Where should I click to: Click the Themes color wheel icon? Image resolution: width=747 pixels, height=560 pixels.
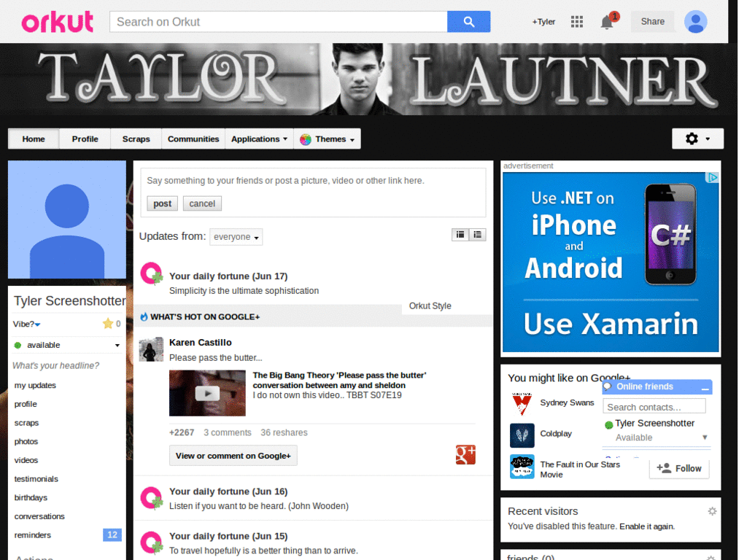pyautogui.click(x=306, y=139)
